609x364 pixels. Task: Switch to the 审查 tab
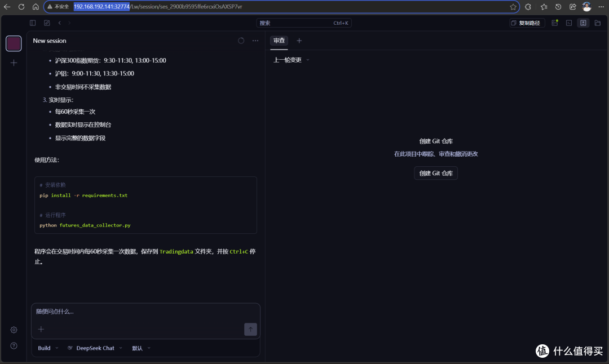pyautogui.click(x=279, y=41)
